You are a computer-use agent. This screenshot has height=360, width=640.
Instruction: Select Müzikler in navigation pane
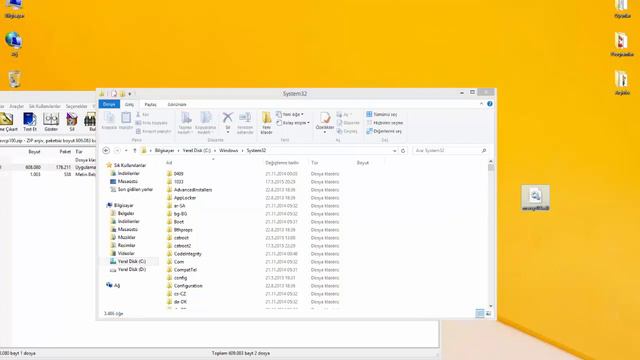[x=123, y=238]
